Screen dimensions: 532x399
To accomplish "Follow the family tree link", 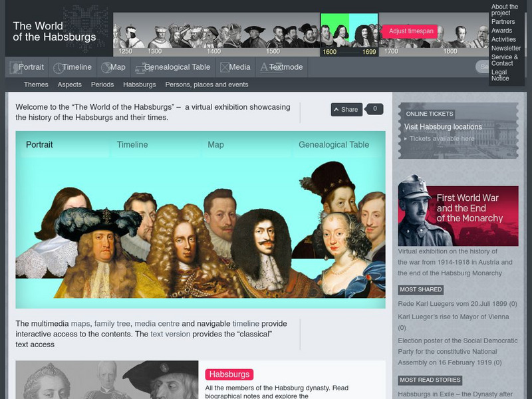I will pyautogui.click(x=112, y=324).
